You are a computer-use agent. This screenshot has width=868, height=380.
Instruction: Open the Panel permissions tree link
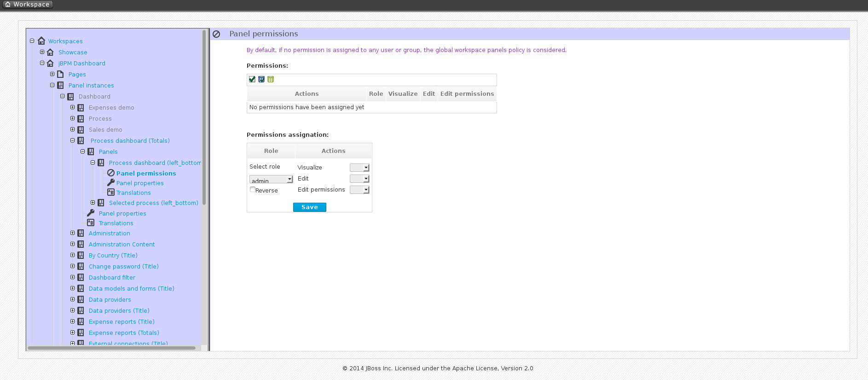(x=146, y=173)
